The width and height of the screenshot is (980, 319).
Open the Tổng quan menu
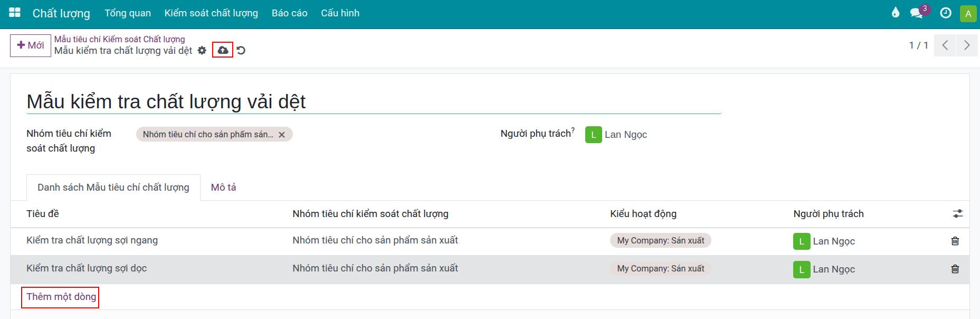click(128, 13)
